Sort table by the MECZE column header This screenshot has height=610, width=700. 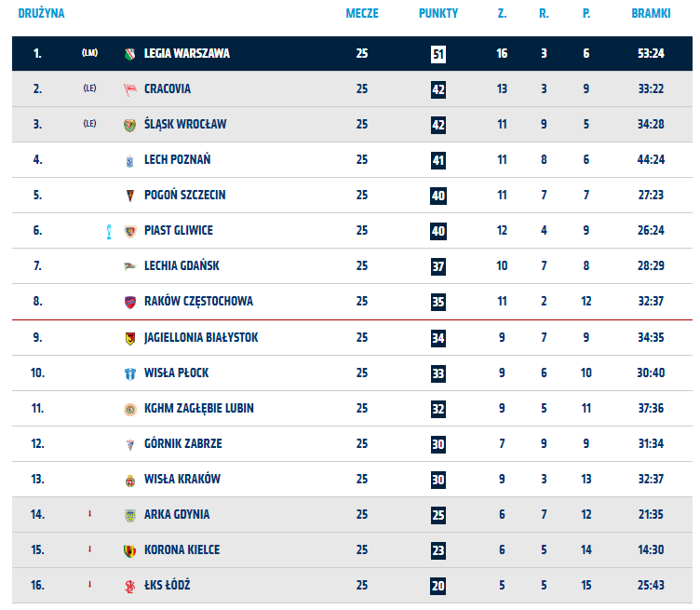[362, 15]
